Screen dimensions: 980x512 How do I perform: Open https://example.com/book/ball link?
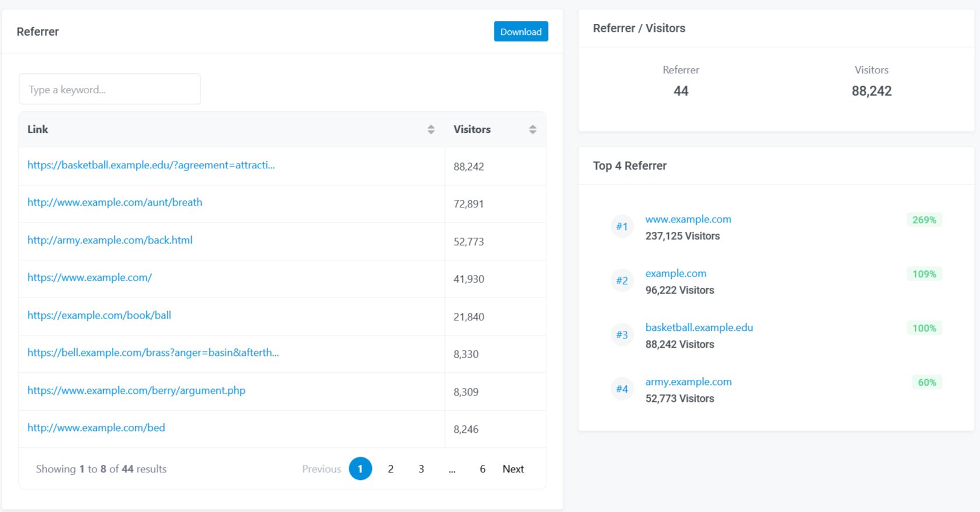pyautogui.click(x=99, y=315)
